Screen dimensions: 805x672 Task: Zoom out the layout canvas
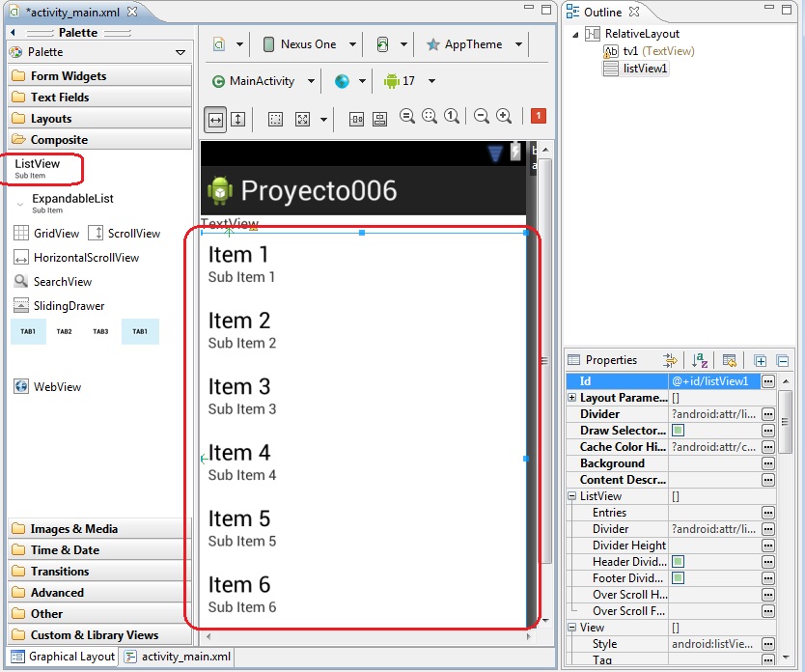coord(482,117)
